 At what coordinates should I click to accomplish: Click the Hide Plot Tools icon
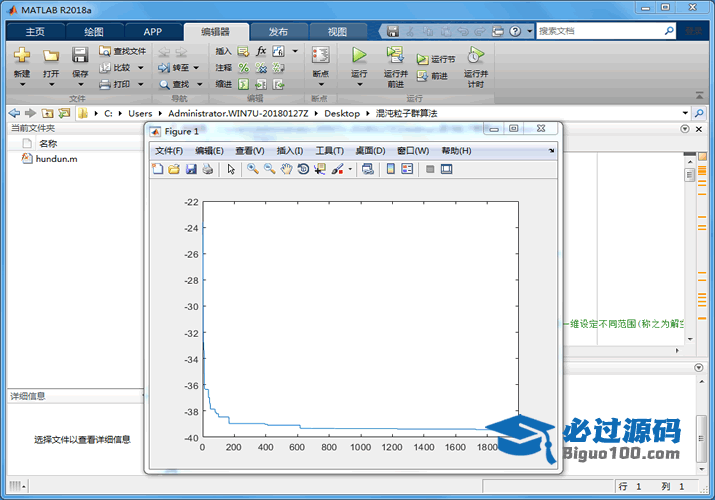tap(430, 169)
